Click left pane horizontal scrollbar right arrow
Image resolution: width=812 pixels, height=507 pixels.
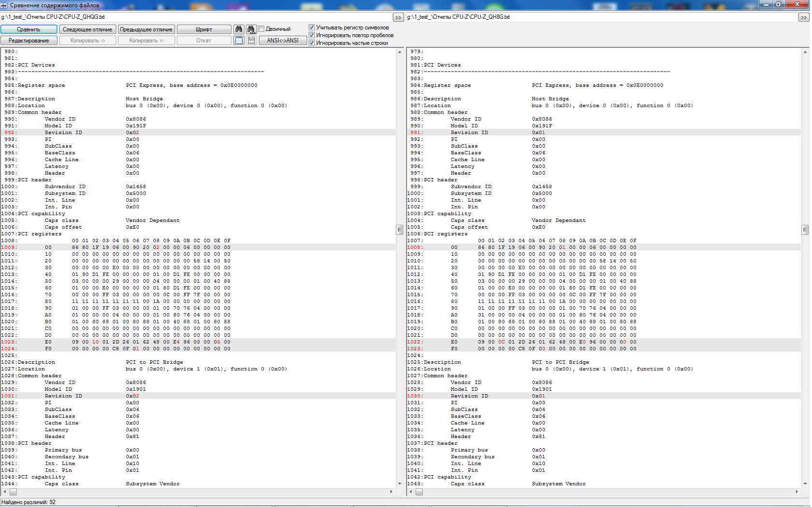391,492
